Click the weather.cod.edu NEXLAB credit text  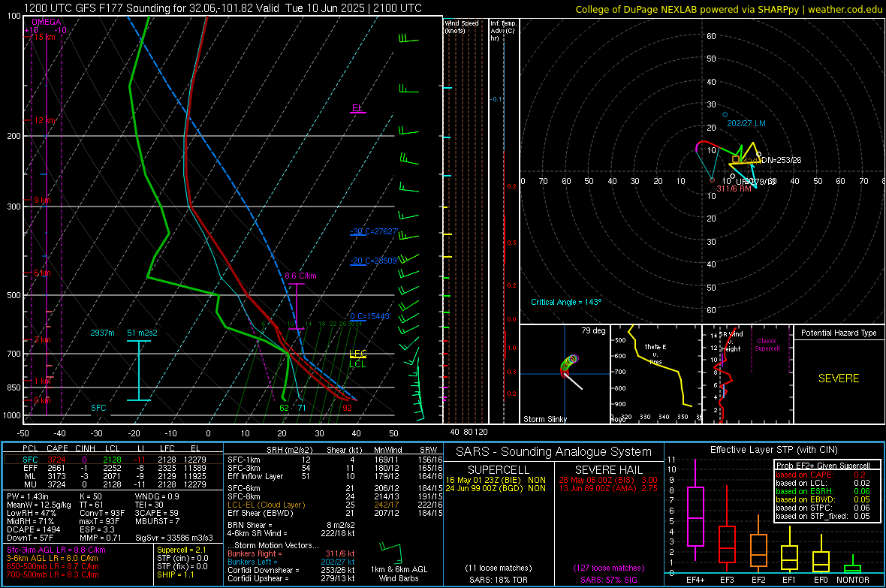pos(729,9)
